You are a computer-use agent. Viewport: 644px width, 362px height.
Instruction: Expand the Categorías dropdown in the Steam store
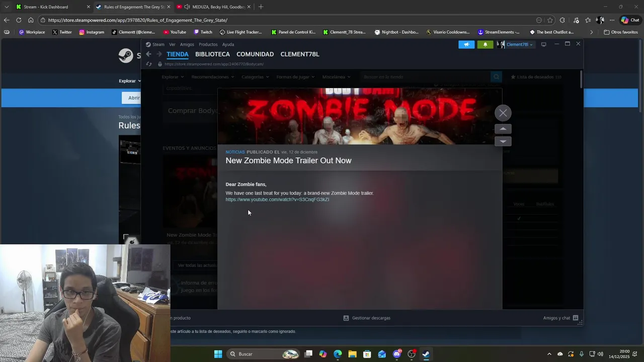pyautogui.click(x=255, y=77)
